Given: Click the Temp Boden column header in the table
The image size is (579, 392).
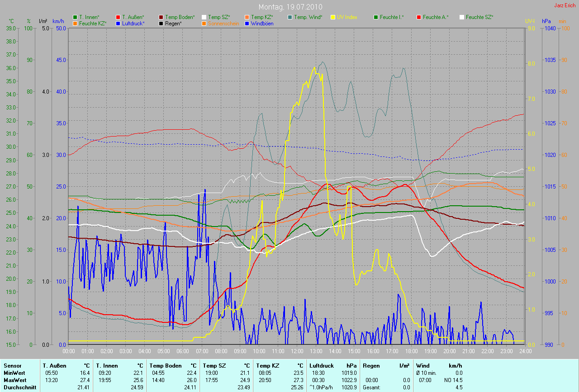Looking at the screenshot, I should pos(165,366).
